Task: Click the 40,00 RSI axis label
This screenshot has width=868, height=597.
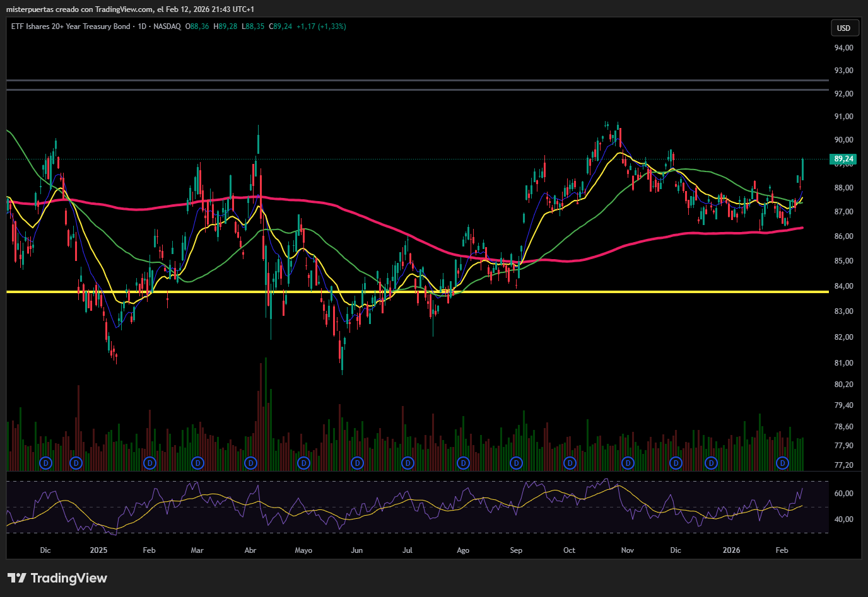Action: pos(843,519)
